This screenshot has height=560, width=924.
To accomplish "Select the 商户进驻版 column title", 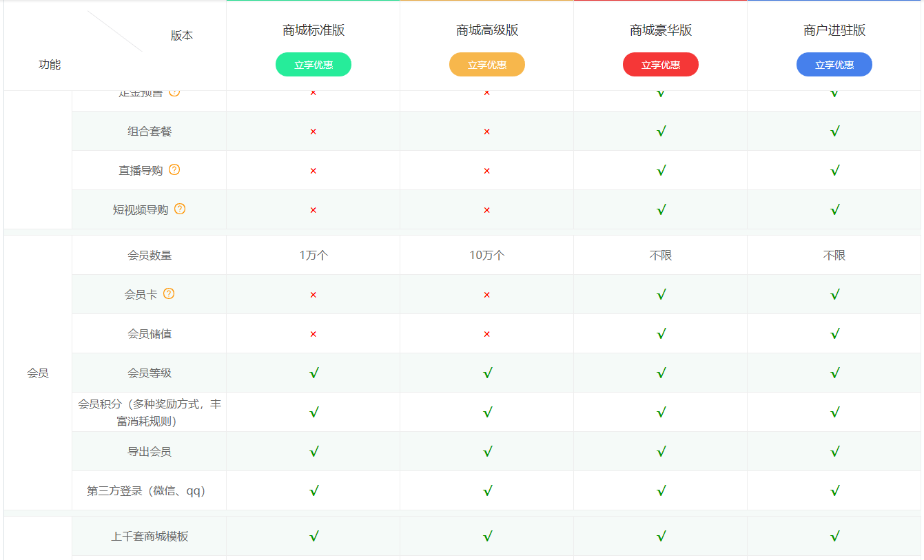I will (x=834, y=30).
